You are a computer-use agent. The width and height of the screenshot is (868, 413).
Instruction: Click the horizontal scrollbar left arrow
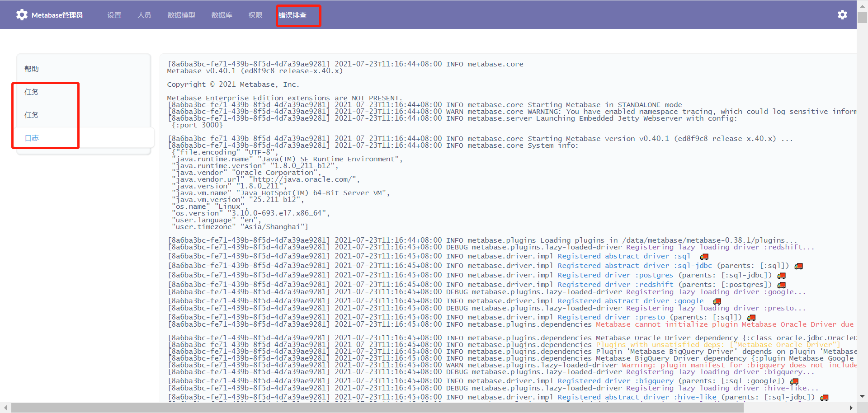pyautogui.click(x=5, y=408)
